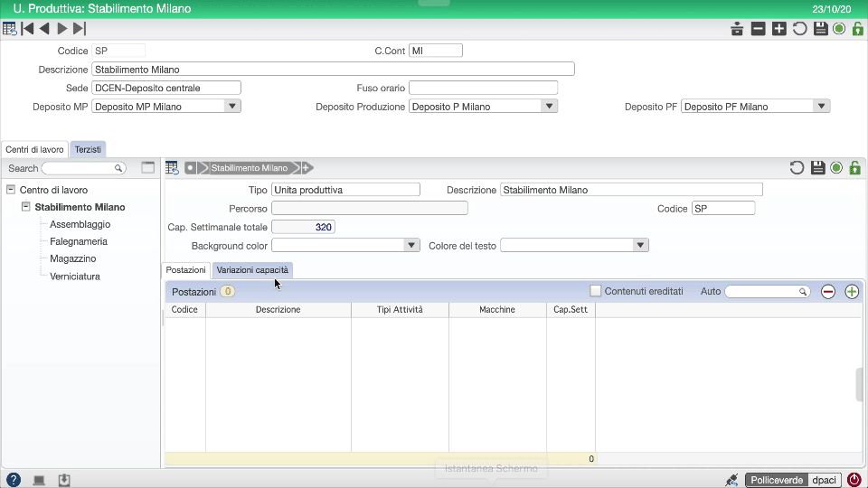Click the top toolbar reload icon

(799, 29)
